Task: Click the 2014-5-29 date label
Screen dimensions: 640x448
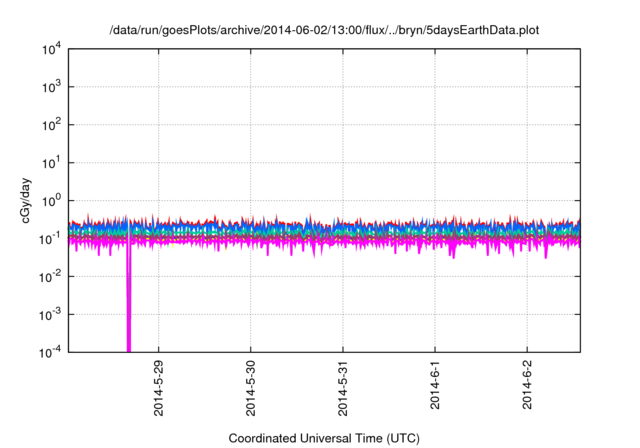Action: click(158, 388)
